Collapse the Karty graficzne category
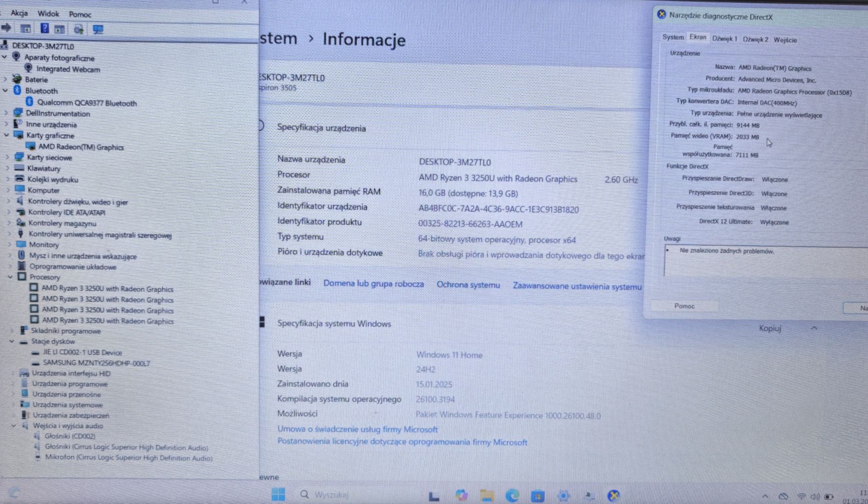 point(6,135)
